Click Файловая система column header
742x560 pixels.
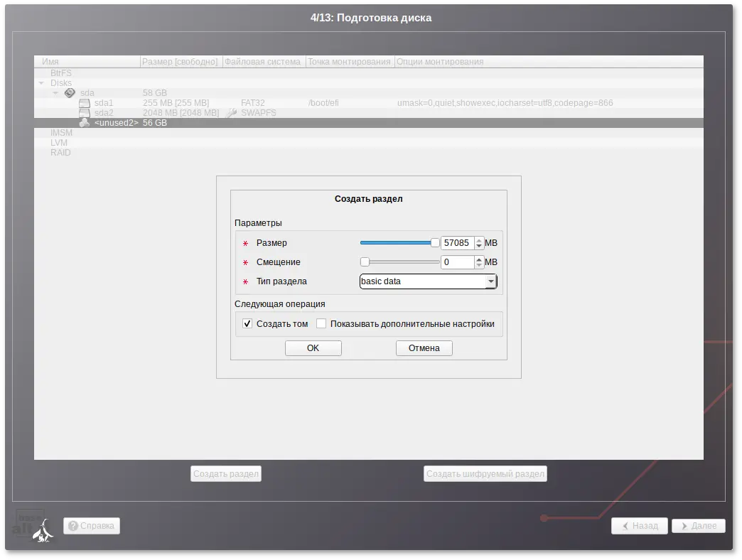(x=263, y=62)
